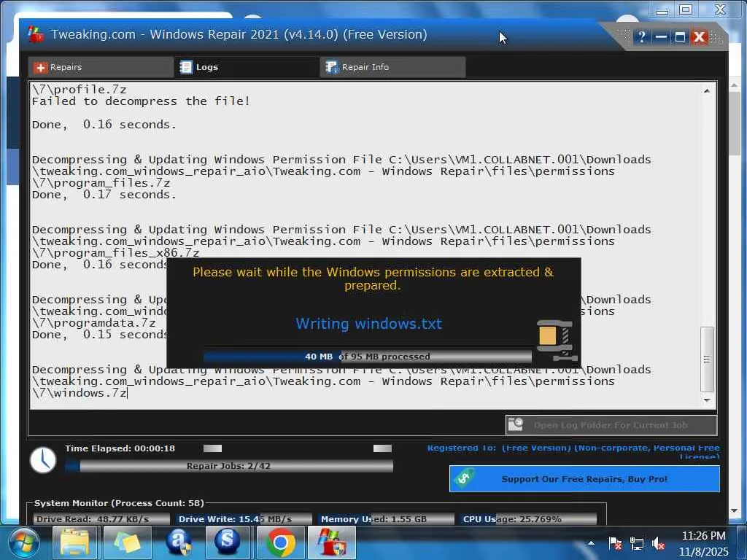
Task: Click the log scrollbar thumb
Action: coord(707,359)
